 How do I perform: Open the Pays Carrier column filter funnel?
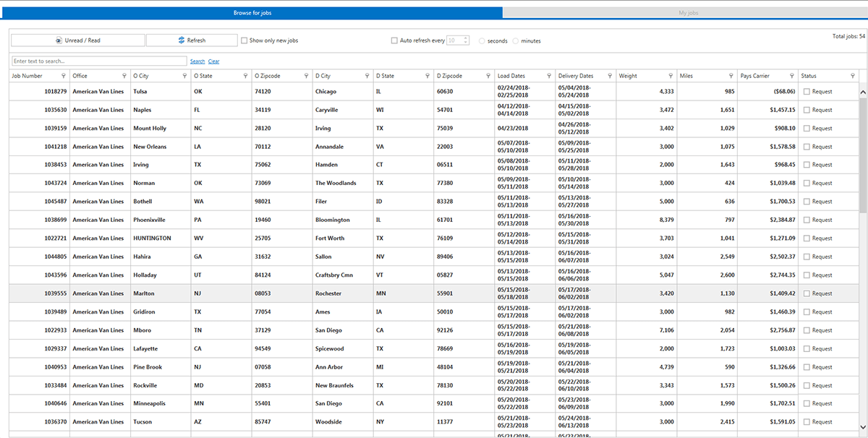coord(792,76)
